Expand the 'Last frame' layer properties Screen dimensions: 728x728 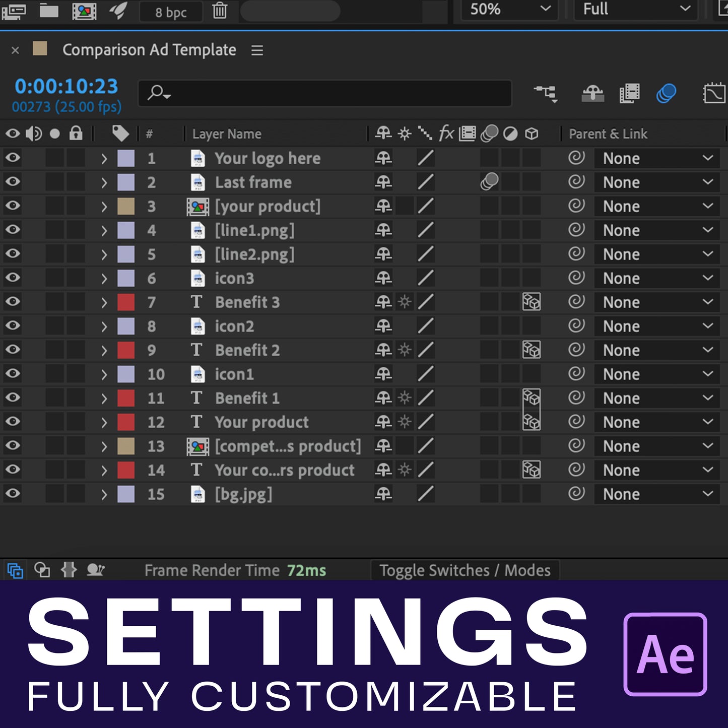click(104, 182)
